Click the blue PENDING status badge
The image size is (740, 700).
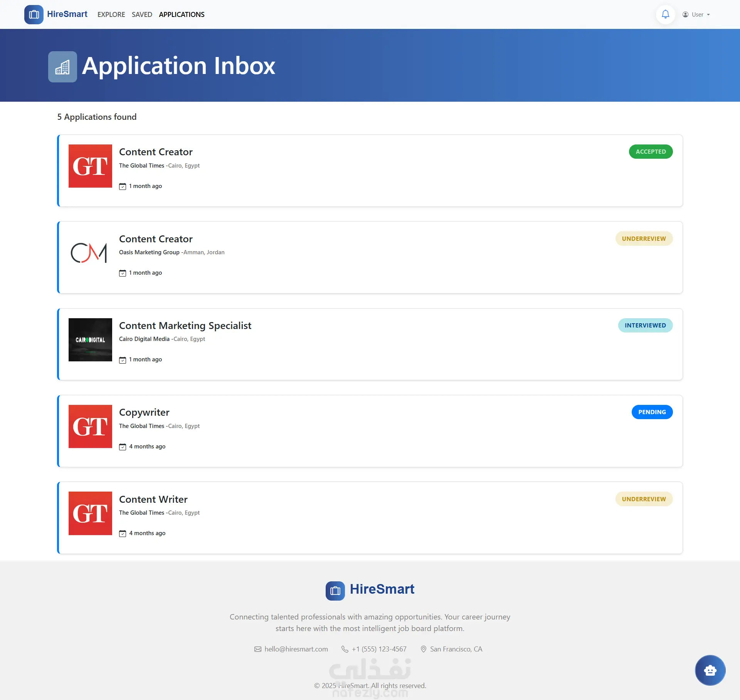[652, 412]
